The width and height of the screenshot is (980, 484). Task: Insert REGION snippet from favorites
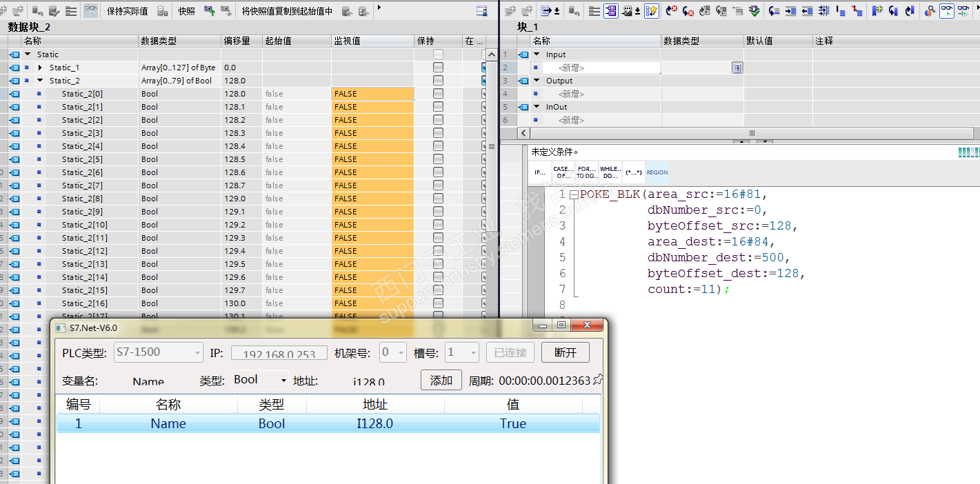click(x=657, y=172)
